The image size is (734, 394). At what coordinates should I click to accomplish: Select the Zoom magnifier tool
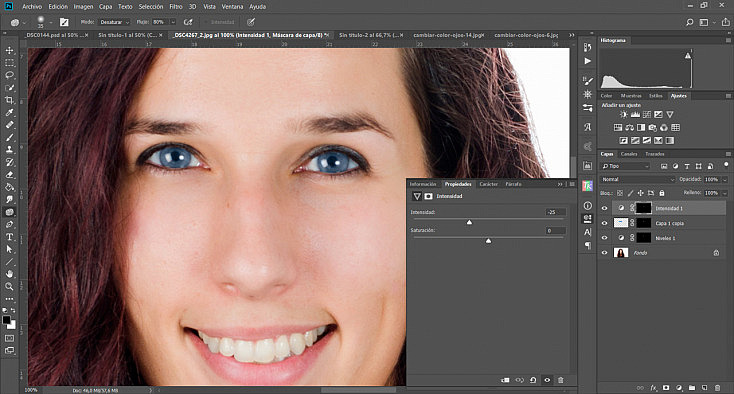tap(9, 286)
